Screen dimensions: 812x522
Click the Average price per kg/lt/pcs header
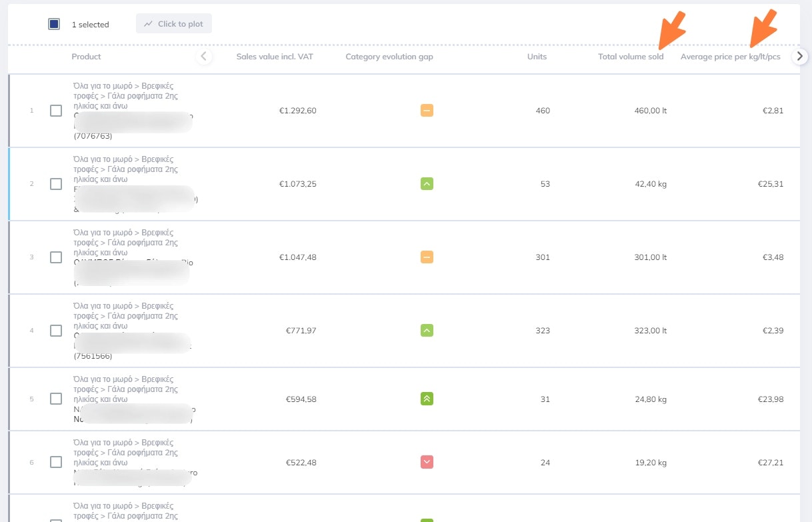point(730,57)
